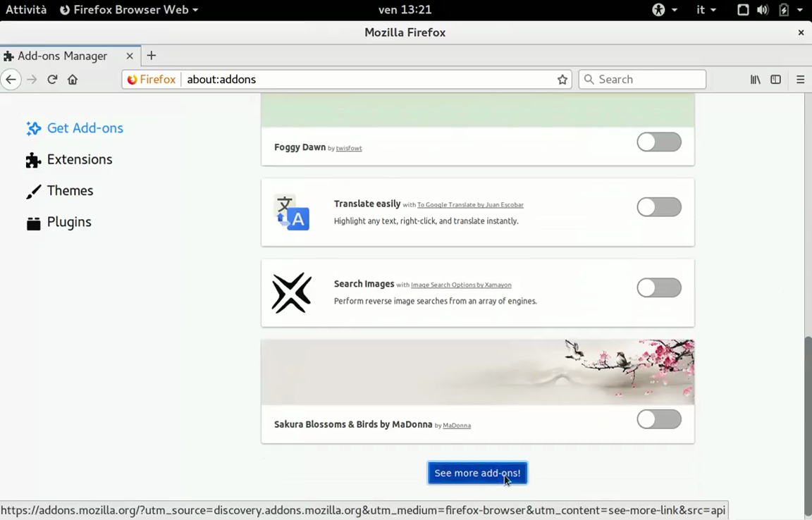Open the Image Search Options by Xamayon link
The image size is (812, 520).
pyautogui.click(x=461, y=285)
